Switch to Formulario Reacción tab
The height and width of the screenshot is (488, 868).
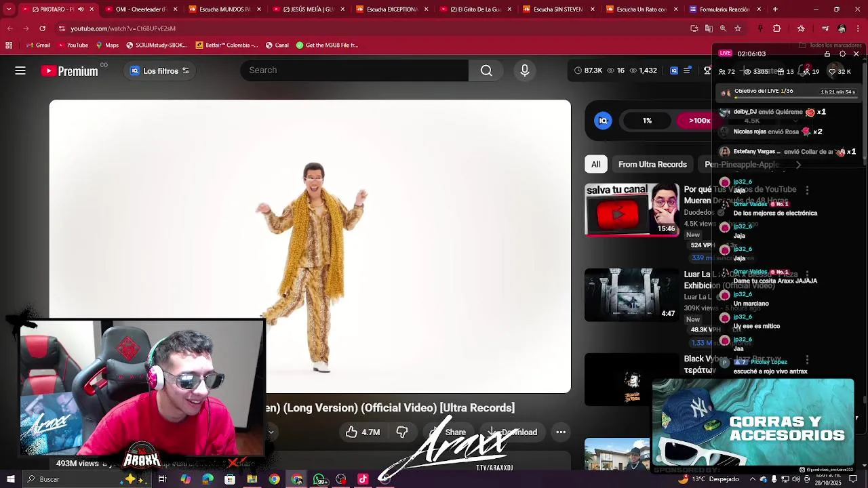724,9
